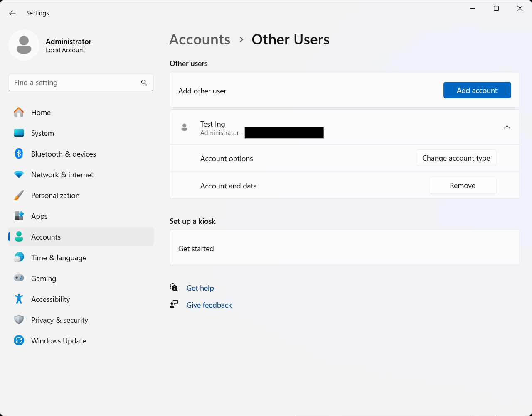The image size is (532, 416).
Task: Click the Gaming controller icon
Action: click(x=19, y=278)
